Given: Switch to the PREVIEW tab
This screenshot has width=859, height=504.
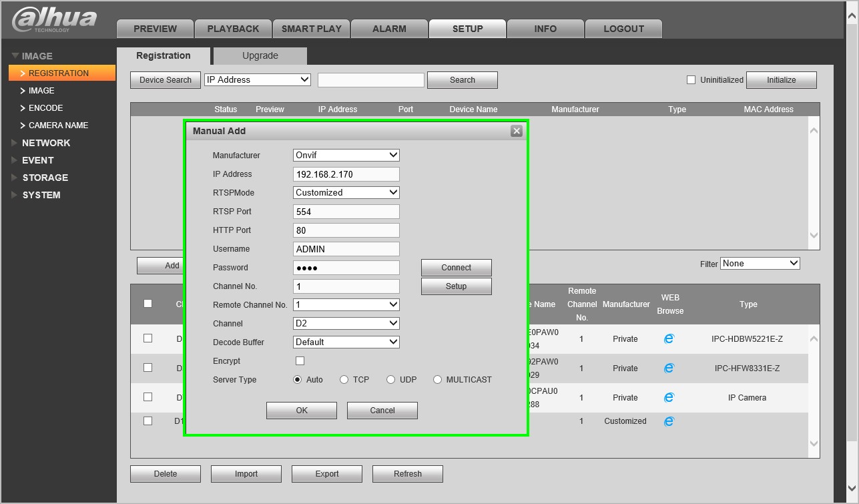Looking at the screenshot, I should pyautogui.click(x=155, y=29).
